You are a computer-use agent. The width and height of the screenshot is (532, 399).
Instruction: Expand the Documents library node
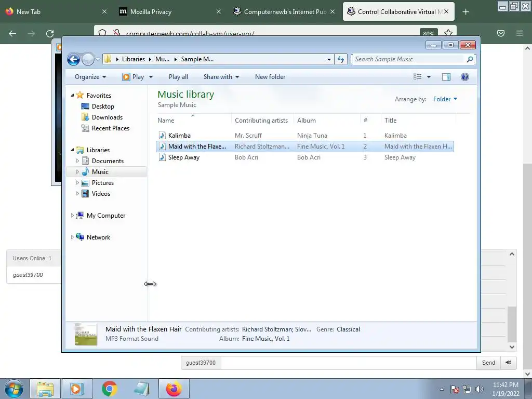coord(77,161)
